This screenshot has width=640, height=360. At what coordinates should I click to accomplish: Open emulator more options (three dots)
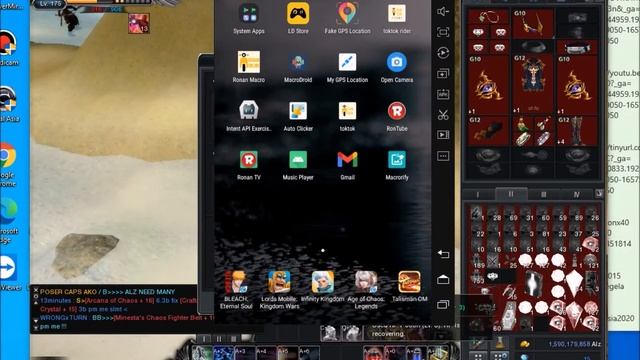pos(443,156)
